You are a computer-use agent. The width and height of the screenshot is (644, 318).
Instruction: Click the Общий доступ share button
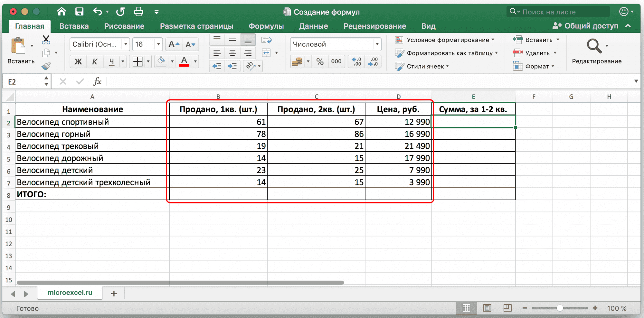point(585,26)
